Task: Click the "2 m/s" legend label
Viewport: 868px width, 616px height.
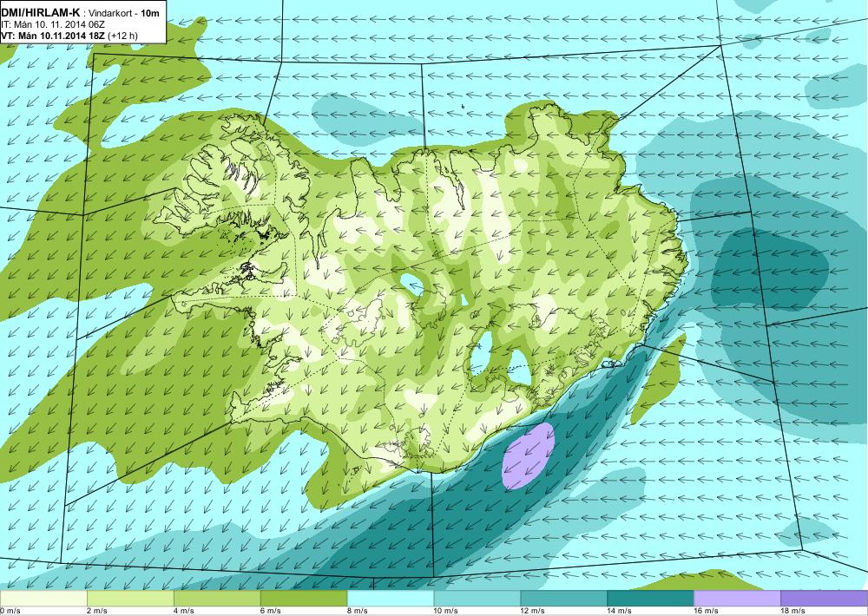Action: [x=97, y=611]
